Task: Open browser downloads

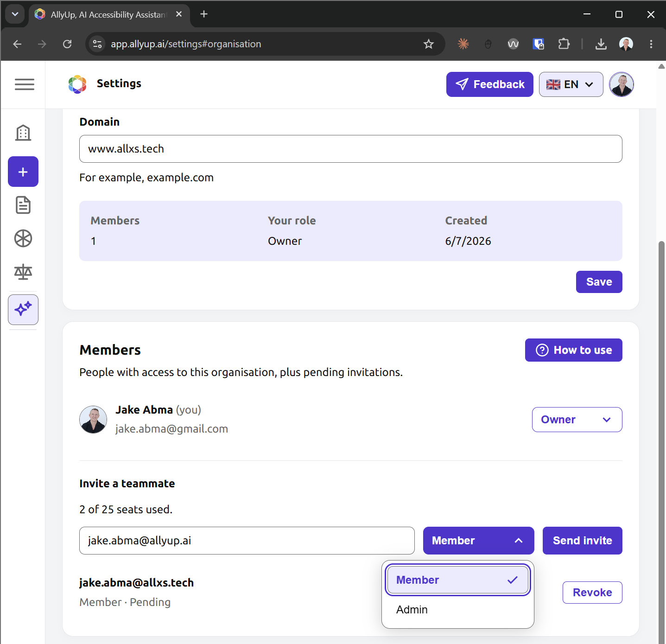Action: tap(601, 44)
